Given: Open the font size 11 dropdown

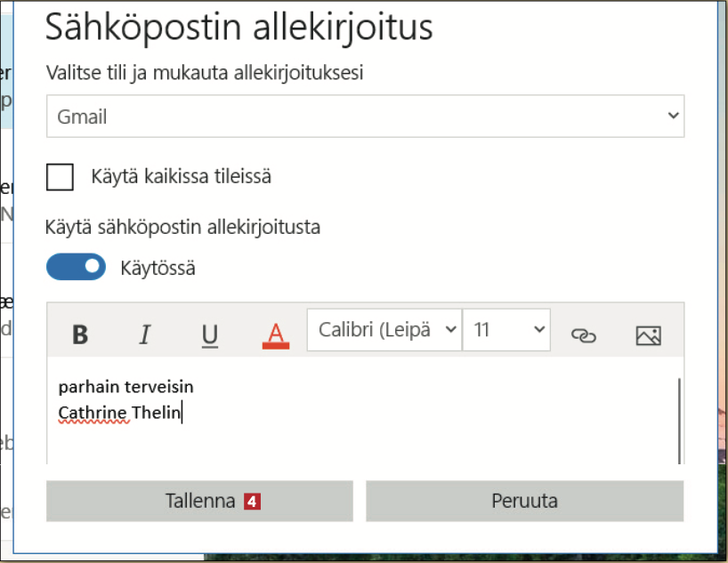Looking at the screenshot, I should tap(506, 330).
